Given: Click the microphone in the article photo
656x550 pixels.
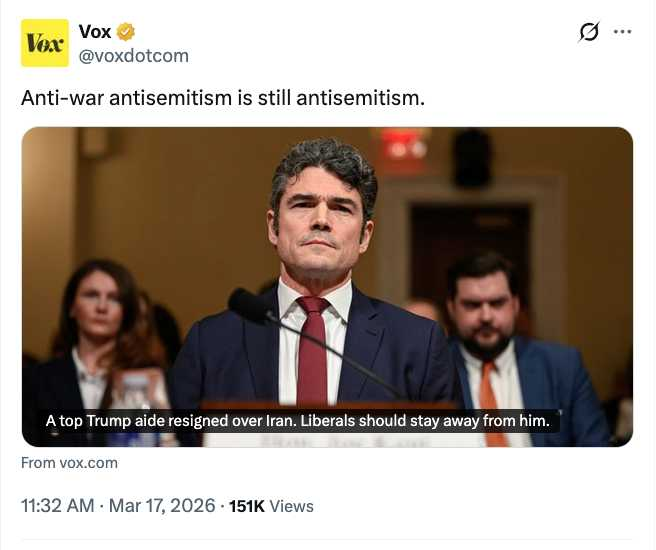Looking at the screenshot, I should (250, 305).
